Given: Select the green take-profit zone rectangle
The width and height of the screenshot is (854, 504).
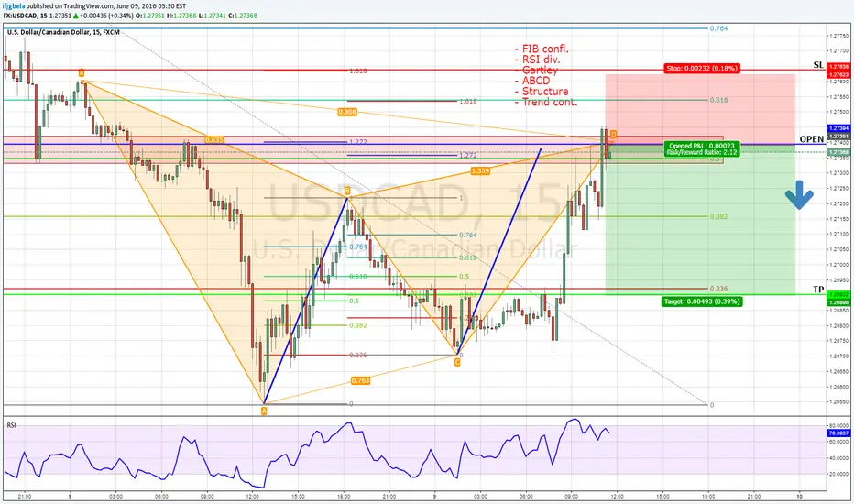Looking at the screenshot, I should point(700,220).
